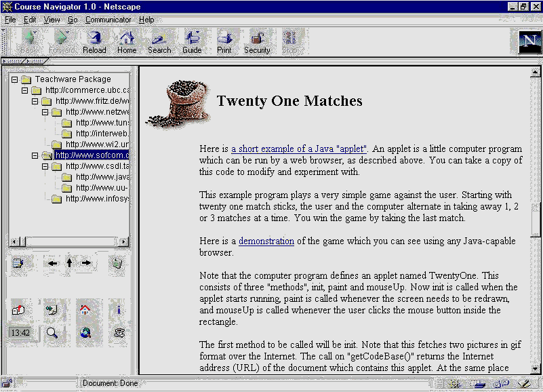Screen dimensions: 543x392
Task: Click the page's vertical scrollbar thumb
Action: tap(535, 220)
